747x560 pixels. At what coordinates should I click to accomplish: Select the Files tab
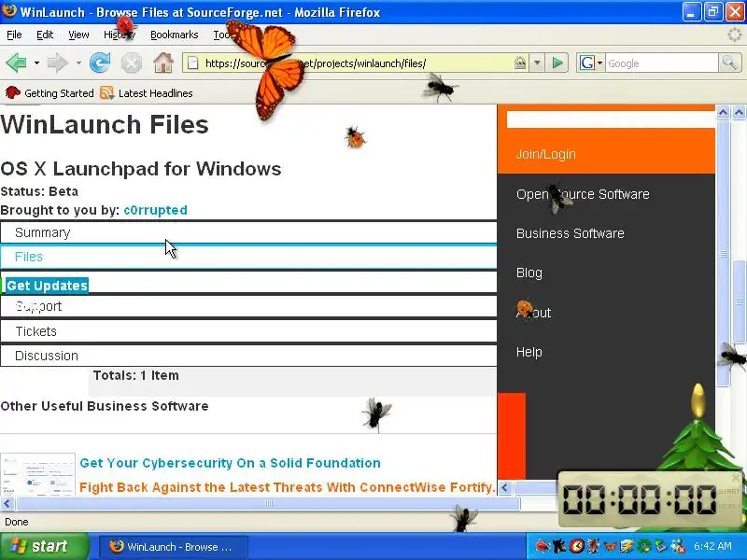(248, 257)
